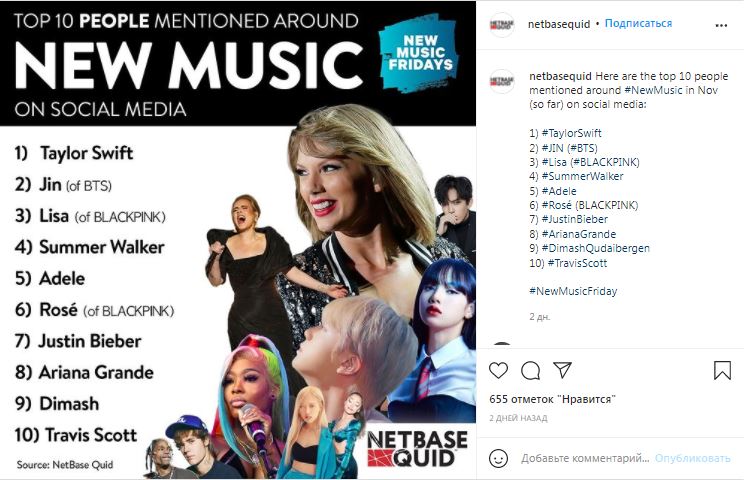Open the #DimashQudaibergen hashtag
Viewport: 744px width, 480px height.
tap(595, 248)
